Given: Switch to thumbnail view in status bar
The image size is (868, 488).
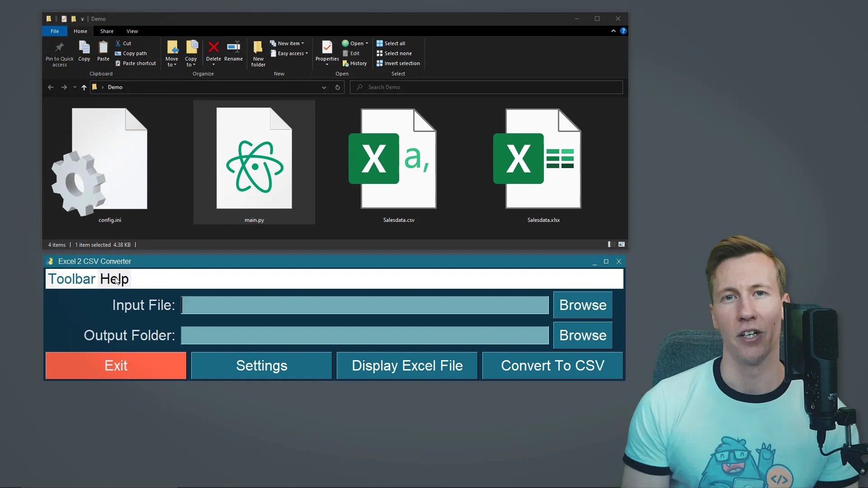Looking at the screenshot, I should (621, 244).
